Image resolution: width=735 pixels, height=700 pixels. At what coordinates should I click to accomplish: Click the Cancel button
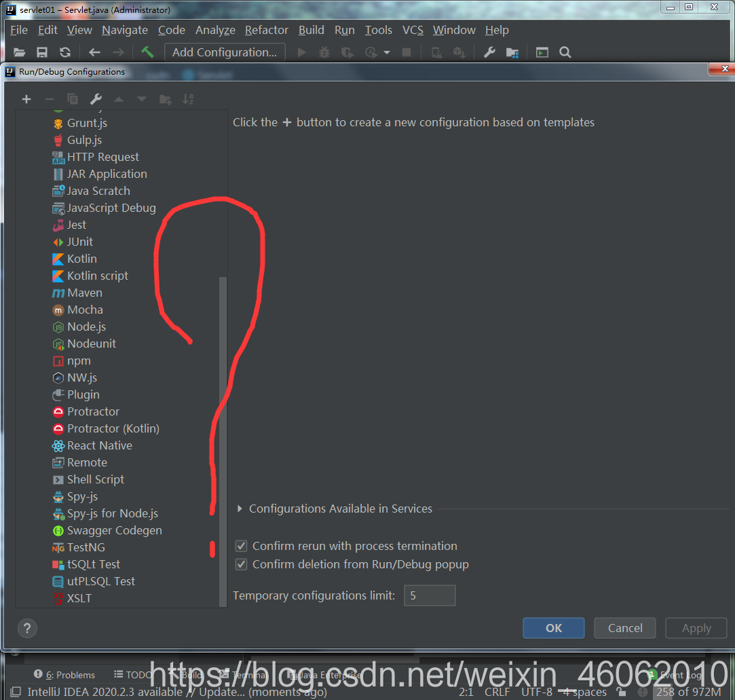tap(625, 628)
